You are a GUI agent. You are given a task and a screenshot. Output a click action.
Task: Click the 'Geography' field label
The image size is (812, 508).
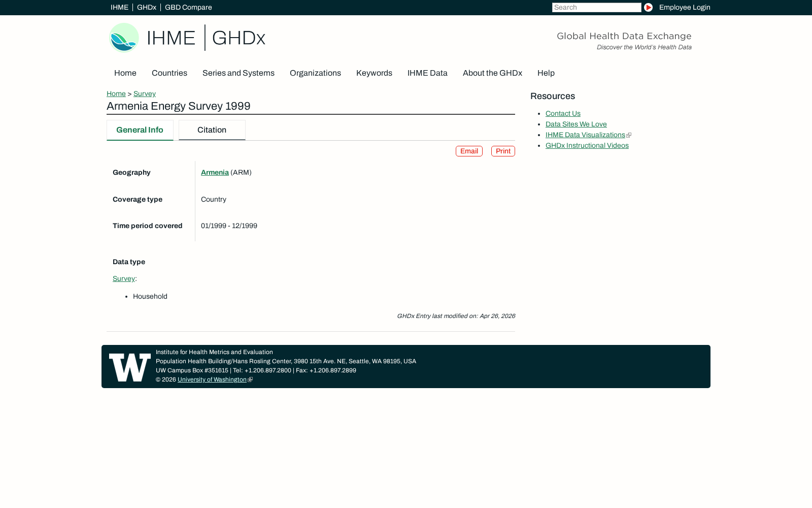(131, 173)
